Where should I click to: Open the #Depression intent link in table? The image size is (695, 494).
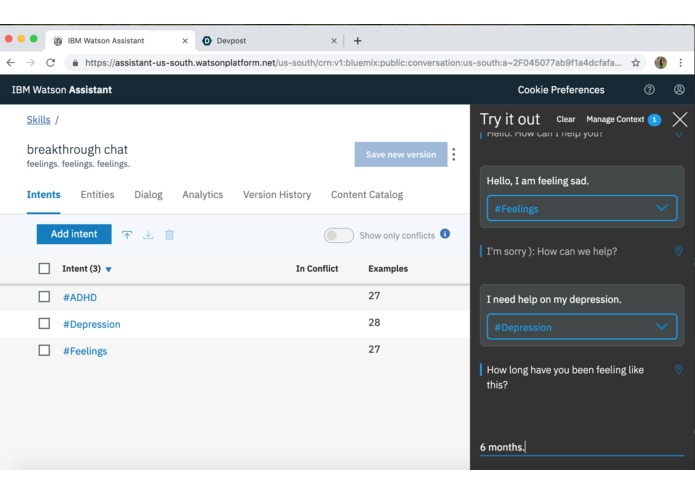[91, 324]
